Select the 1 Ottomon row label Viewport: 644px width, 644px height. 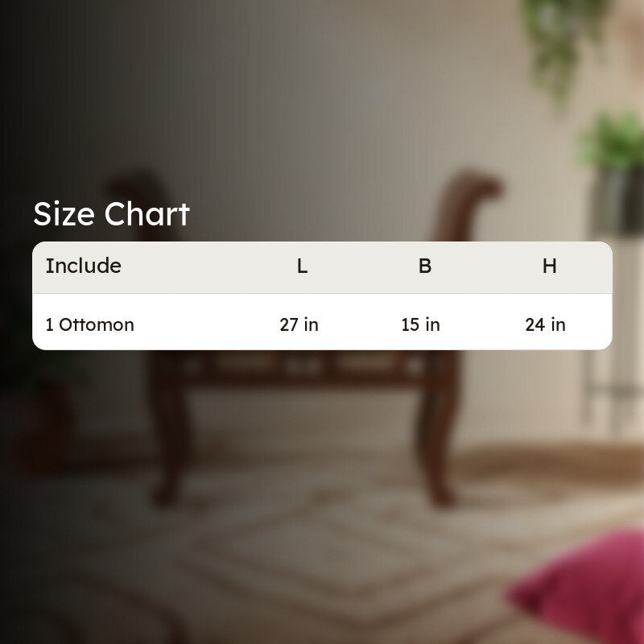[x=90, y=324]
